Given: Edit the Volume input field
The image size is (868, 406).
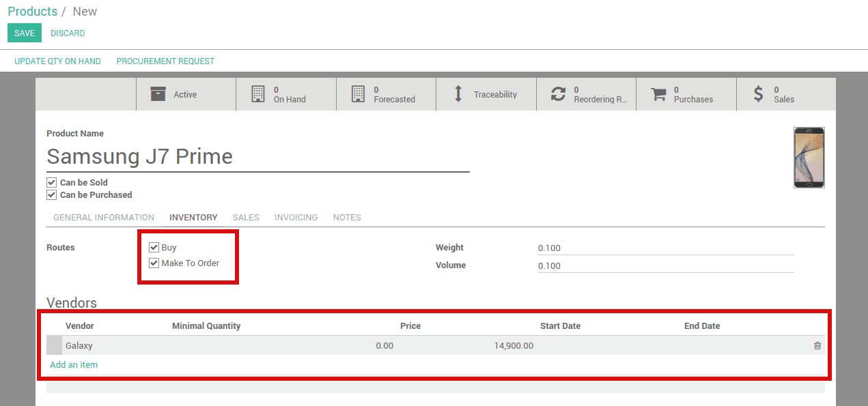Looking at the screenshot, I should (666, 266).
